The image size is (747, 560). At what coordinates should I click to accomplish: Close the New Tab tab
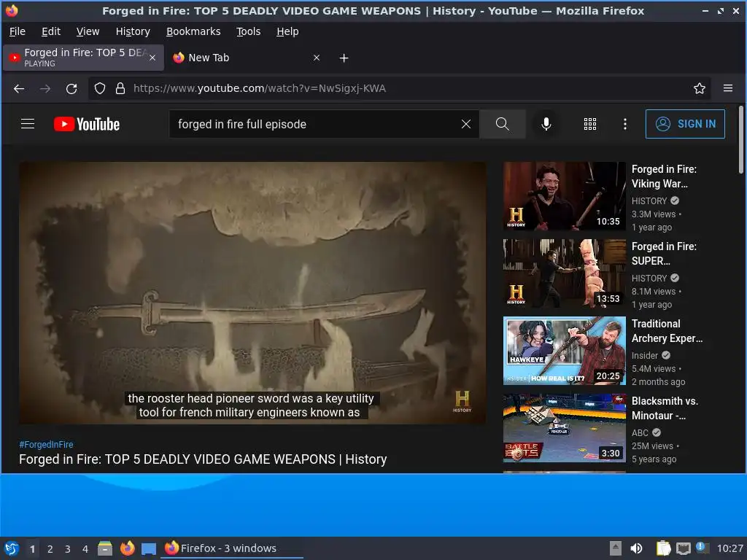tap(317, 58)
